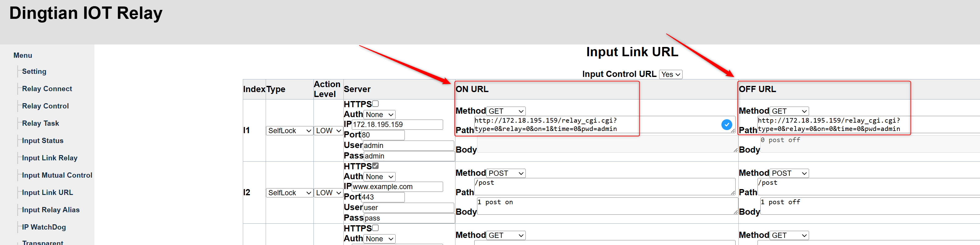Open the Relay Task menu item
980x245 pixels.
pos(40,123)
